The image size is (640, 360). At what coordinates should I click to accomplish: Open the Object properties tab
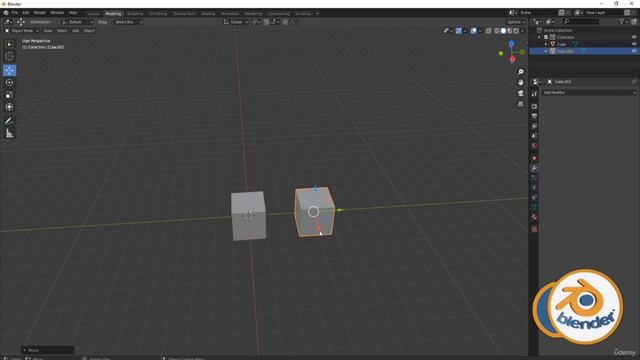point(534,158)
